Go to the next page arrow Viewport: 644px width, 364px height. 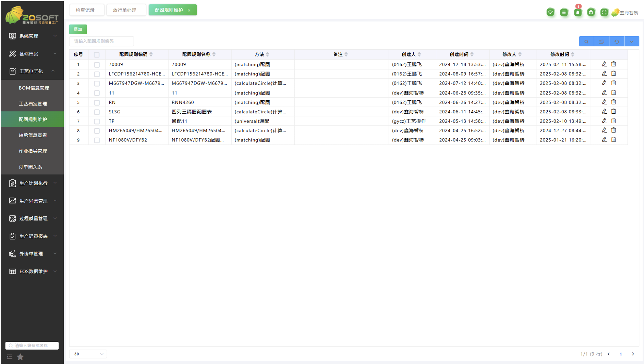pos(633,354)
